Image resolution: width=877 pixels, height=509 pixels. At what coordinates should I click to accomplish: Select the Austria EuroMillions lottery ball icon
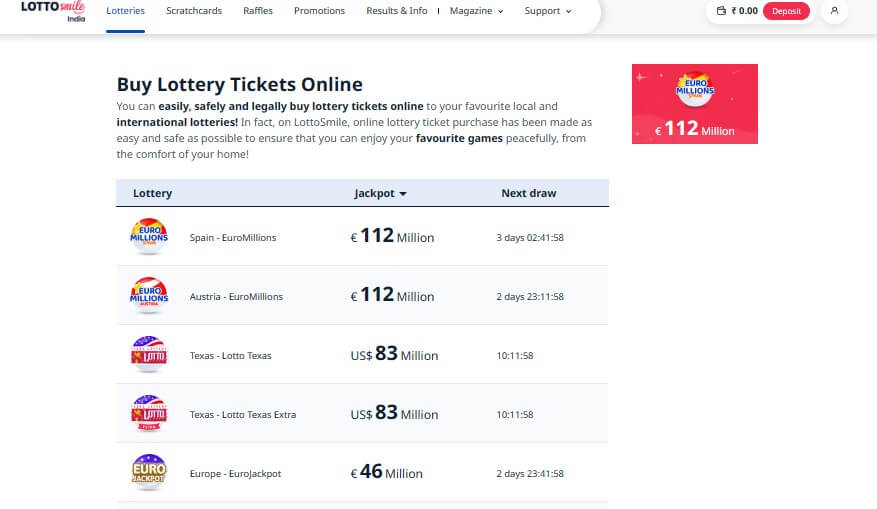[149, 295]
